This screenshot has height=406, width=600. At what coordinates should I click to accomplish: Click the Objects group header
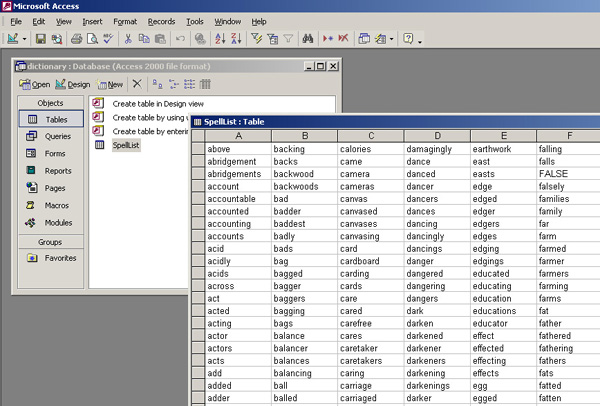[51, 103]
